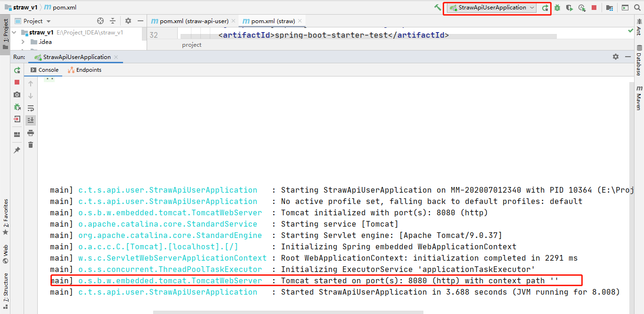
Task: Rerun StrawApiUserApplication from the top toolbar
Action: coord(545,8)
